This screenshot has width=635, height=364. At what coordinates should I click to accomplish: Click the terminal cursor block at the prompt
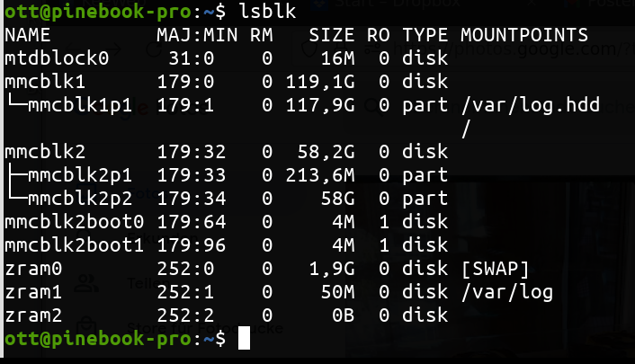point(246,339)
